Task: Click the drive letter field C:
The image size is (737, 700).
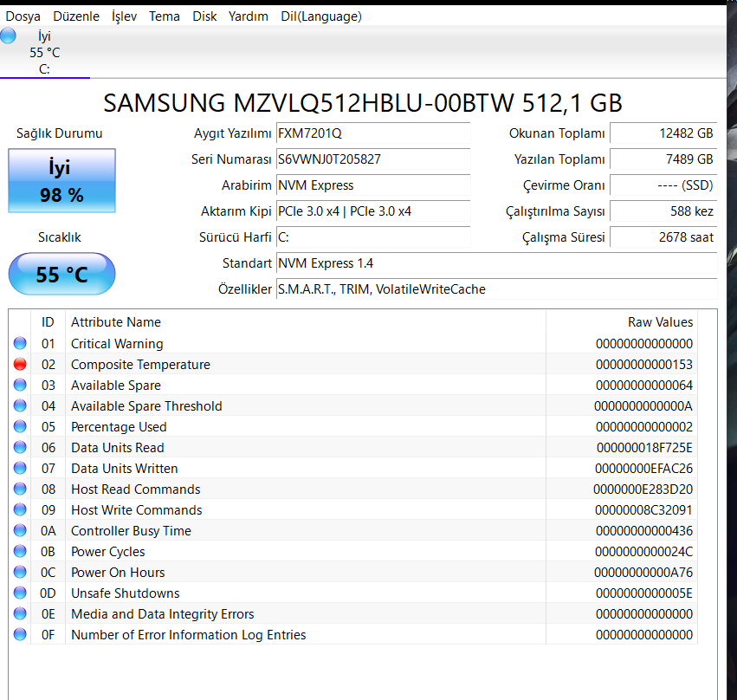Action: 373,237
